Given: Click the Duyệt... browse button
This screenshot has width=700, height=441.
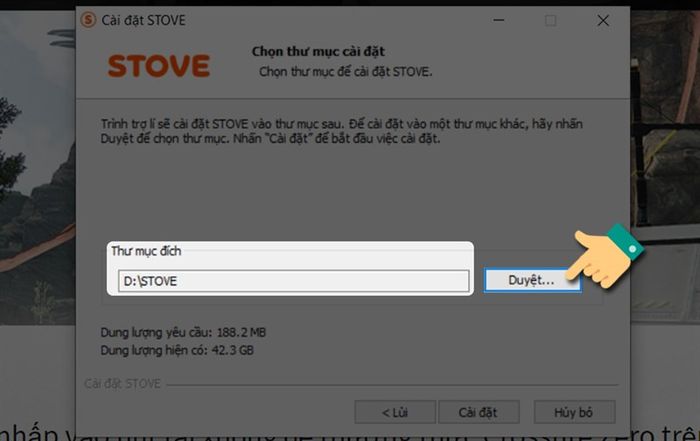Looking at the screenshot, I should pos(532,280).
